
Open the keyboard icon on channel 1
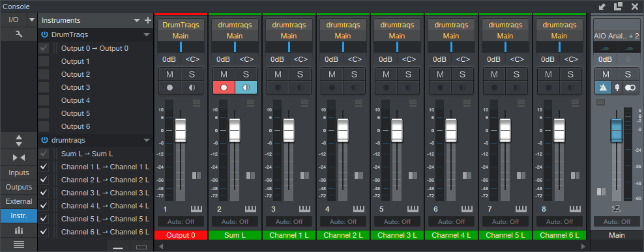click(x=196, y=209)
